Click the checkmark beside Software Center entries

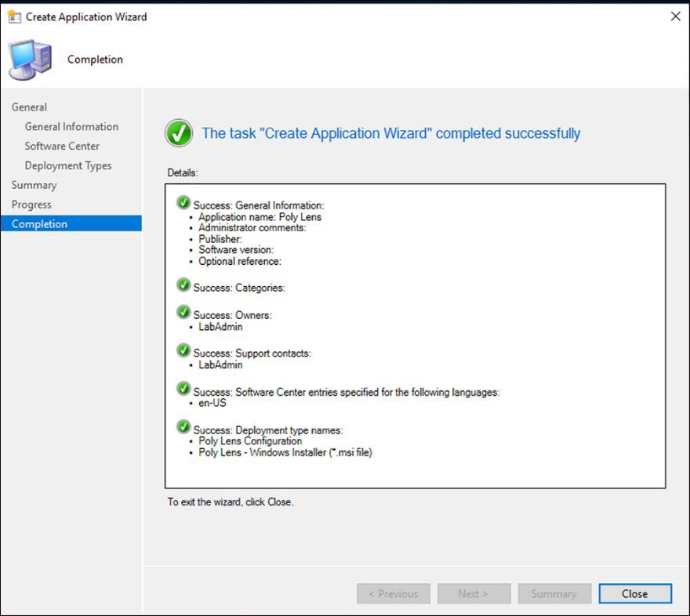pos(183,389)
